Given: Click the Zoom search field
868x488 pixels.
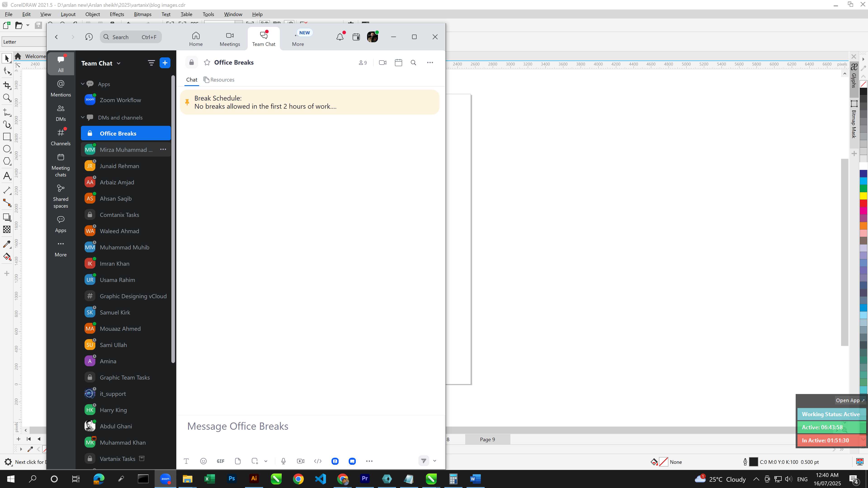Looking at the screenshot, I should 131,37.
